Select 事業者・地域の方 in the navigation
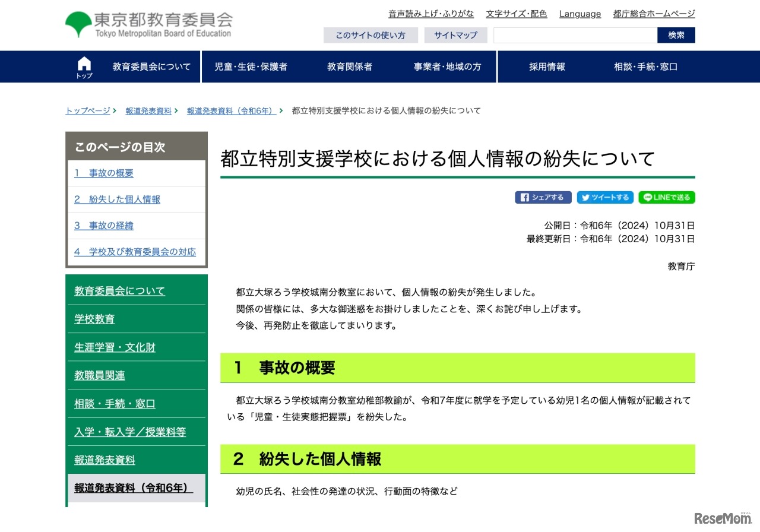The image size is (760, 532). [x=448, y=66]
